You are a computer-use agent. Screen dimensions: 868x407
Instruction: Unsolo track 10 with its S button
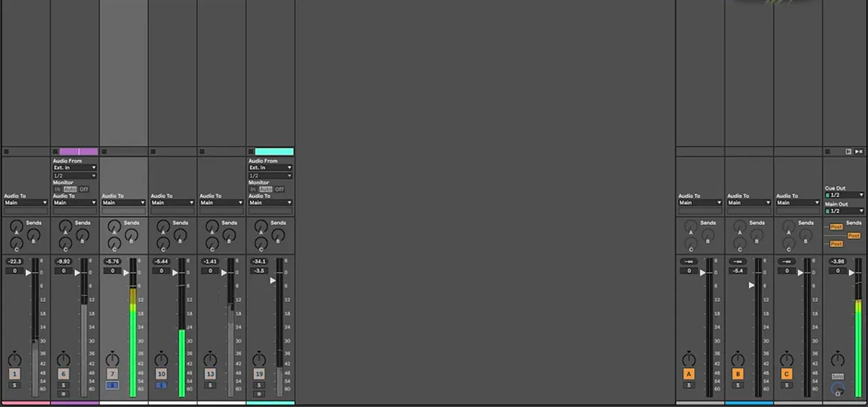click(x=161, y=385)
